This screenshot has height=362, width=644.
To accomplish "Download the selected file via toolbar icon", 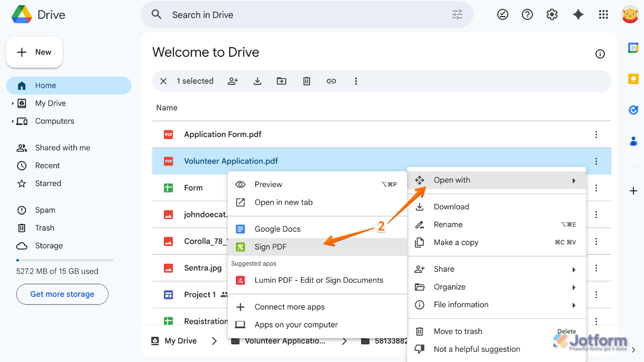I will point(257,81).
